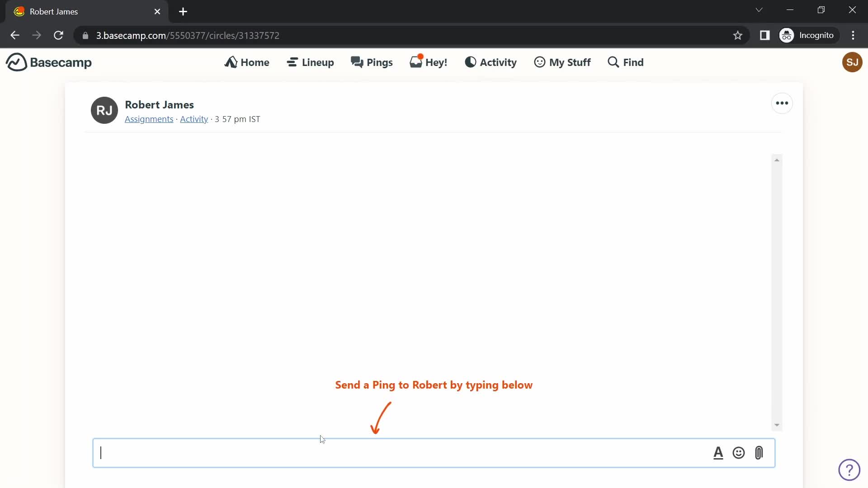
Task: Click the browser back arrow
Action: pos(15,35)
